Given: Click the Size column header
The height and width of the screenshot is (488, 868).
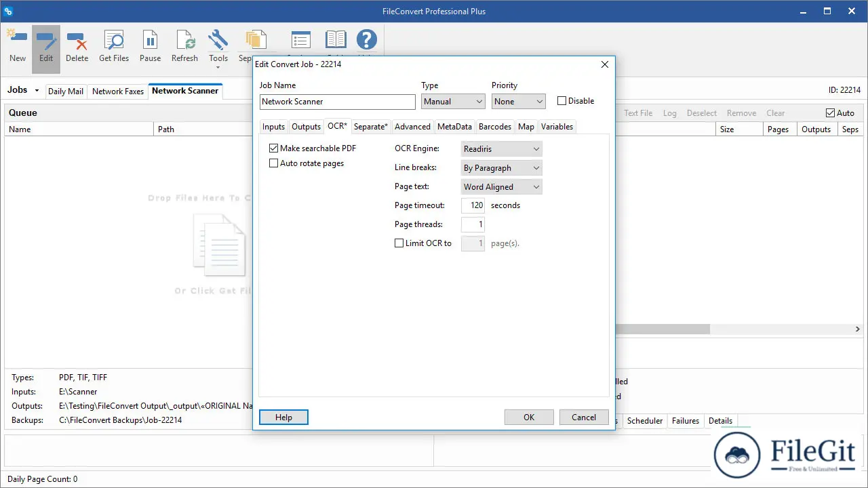Looking at the screenshot, I should [x=739, y=129].
